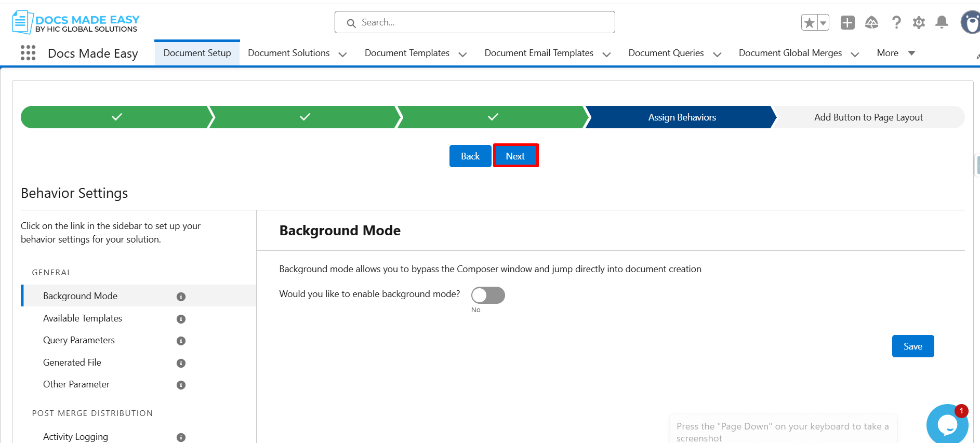The image size is (980, 443).
Task: Open the Global Actions plus icon
Action: [x=847, y=23]
